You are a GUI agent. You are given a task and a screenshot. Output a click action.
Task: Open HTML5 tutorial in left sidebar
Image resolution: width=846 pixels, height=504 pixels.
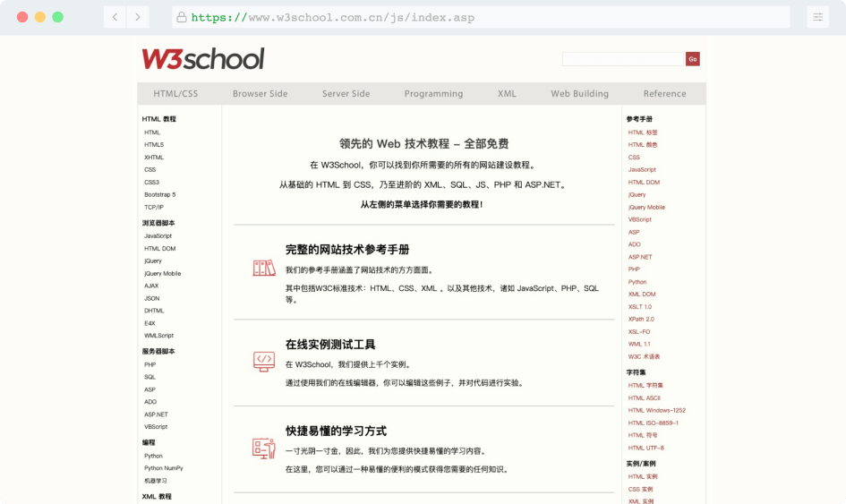(154, 145)
